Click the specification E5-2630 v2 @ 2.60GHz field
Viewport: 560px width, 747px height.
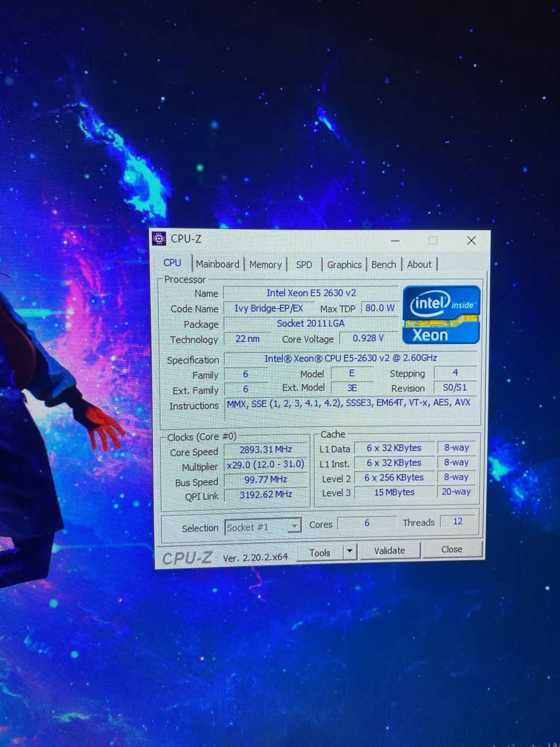(x=351, y=358)
